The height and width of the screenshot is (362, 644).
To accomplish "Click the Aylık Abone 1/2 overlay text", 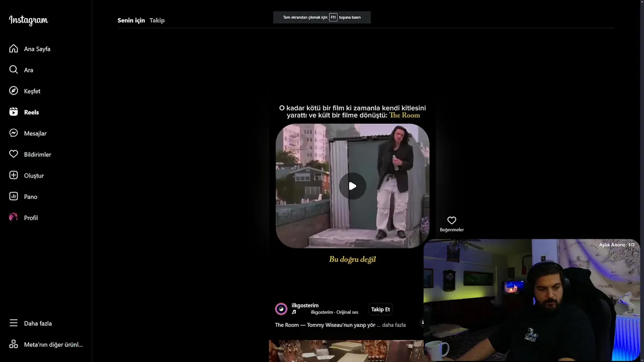I will (617, 245).
